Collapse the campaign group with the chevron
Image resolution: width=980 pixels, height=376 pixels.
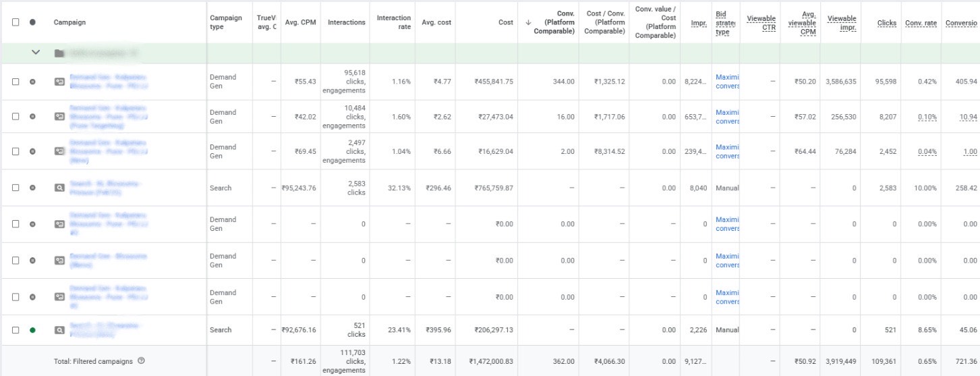(36, 53)
